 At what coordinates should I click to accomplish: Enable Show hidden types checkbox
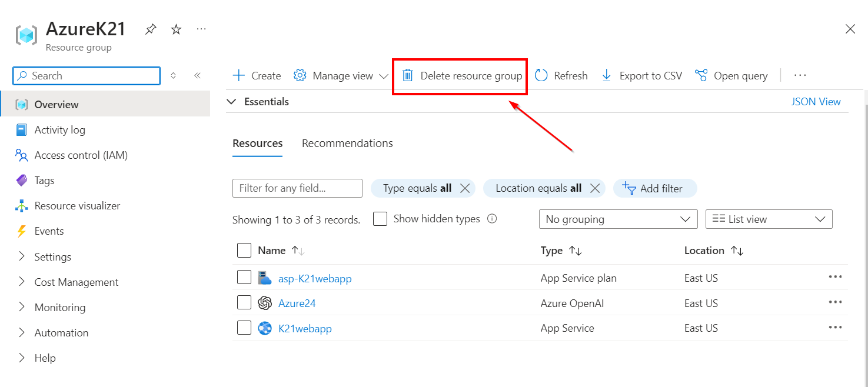381,219
